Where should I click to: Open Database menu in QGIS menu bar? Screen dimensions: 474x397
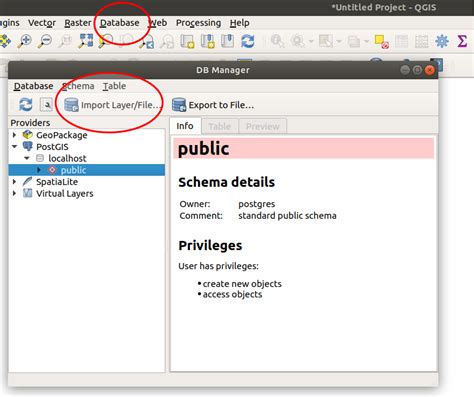120,23
